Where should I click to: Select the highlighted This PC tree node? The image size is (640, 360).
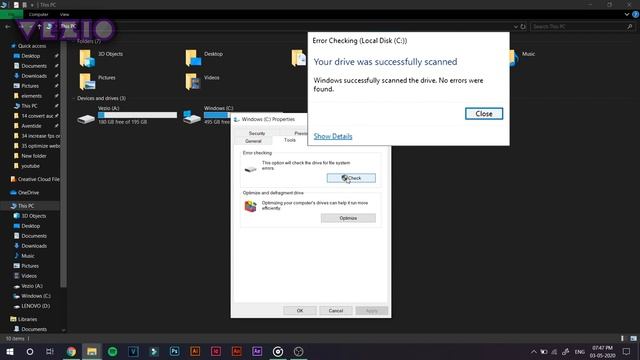tap(26, 206)
